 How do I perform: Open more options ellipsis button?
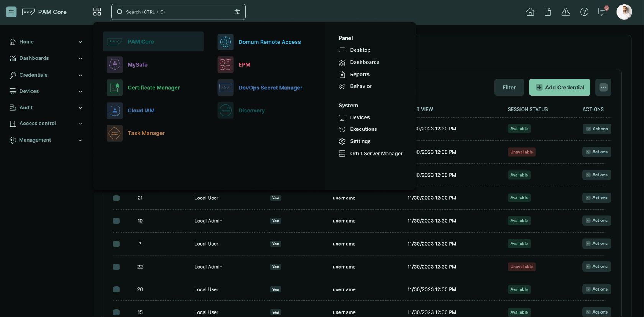pyautogui.click(x=603, y=88)
